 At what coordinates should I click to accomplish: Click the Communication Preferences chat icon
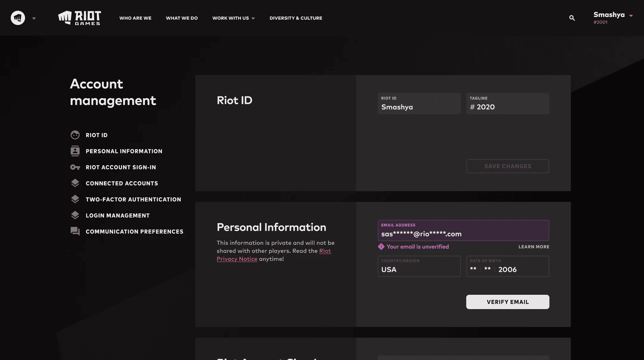75,231
